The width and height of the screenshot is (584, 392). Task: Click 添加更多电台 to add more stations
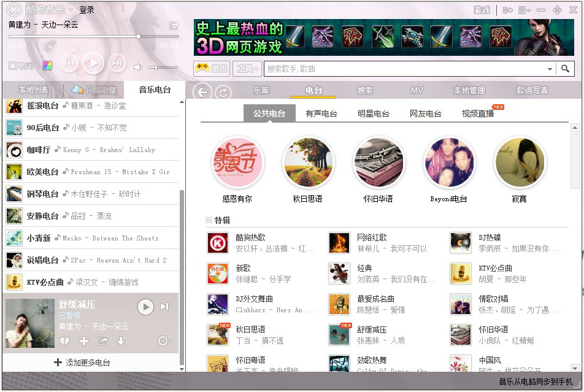tap(83, 363)
